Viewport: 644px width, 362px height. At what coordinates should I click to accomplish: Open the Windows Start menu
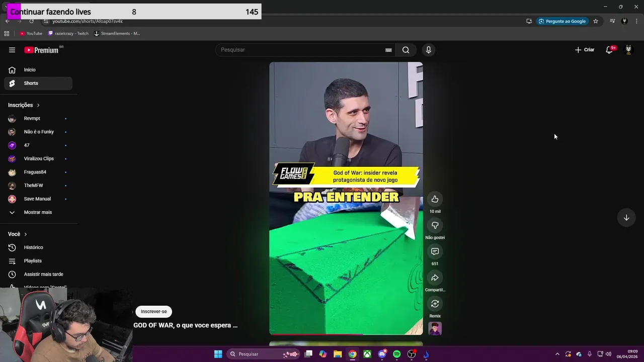pyautogui.click(x=218, y=354)
